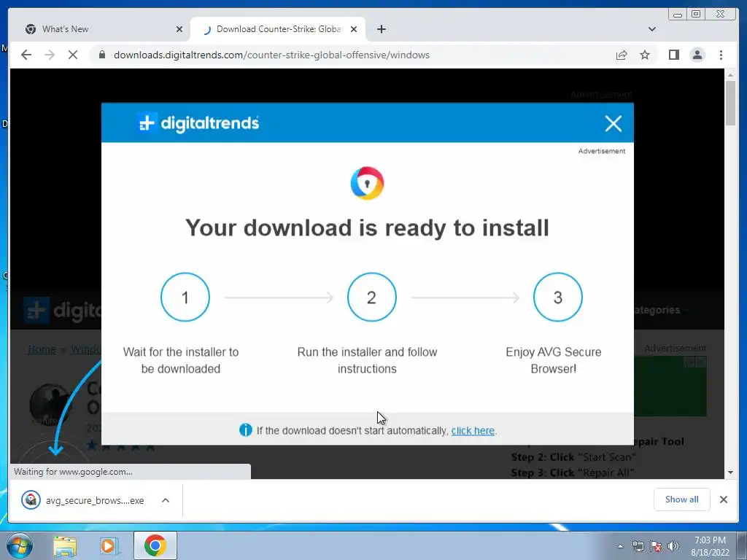
Task: Click the AVG Secure Browser logo icon
Action: (367, 183)
